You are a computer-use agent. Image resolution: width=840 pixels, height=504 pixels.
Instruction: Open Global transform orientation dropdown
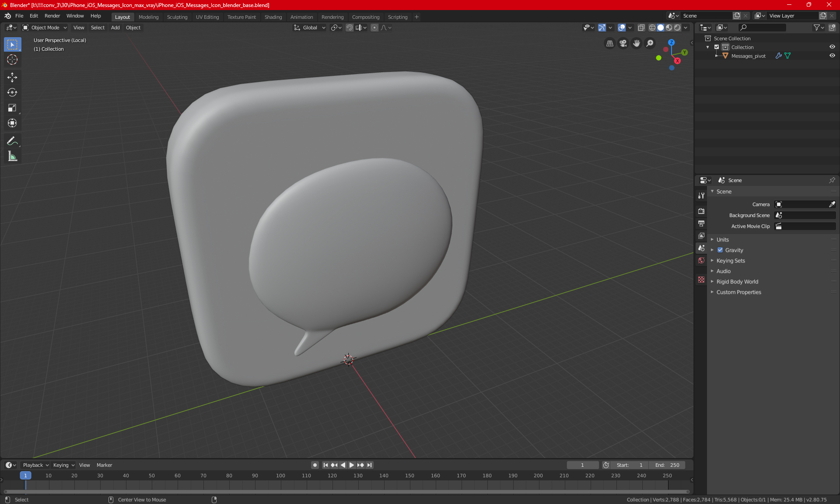[310, 28]
